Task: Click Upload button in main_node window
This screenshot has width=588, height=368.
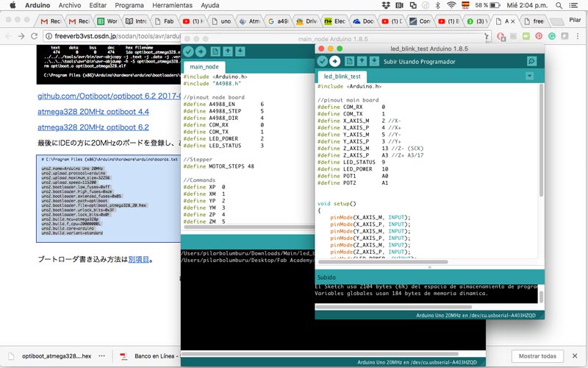Action: click(x=201, y=52)
